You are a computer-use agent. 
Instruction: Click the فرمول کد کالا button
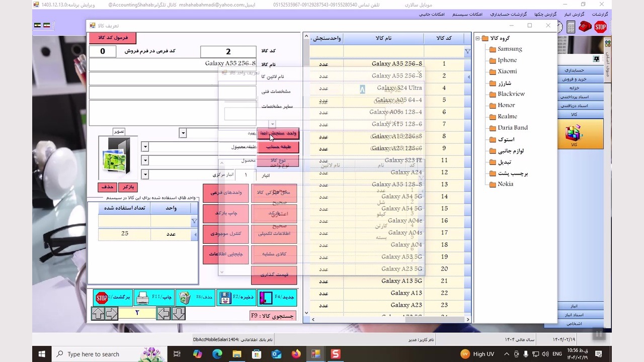113,38
